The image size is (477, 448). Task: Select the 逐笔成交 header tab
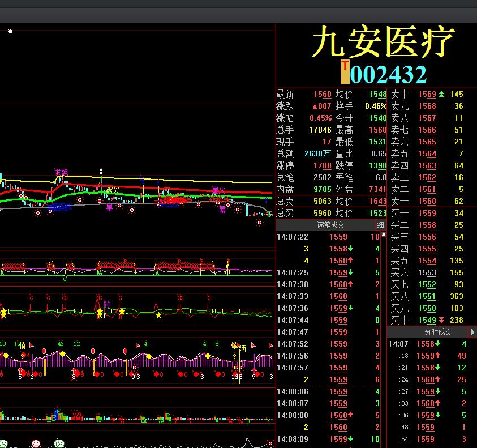pyautogui.click(x=330, y=225)
